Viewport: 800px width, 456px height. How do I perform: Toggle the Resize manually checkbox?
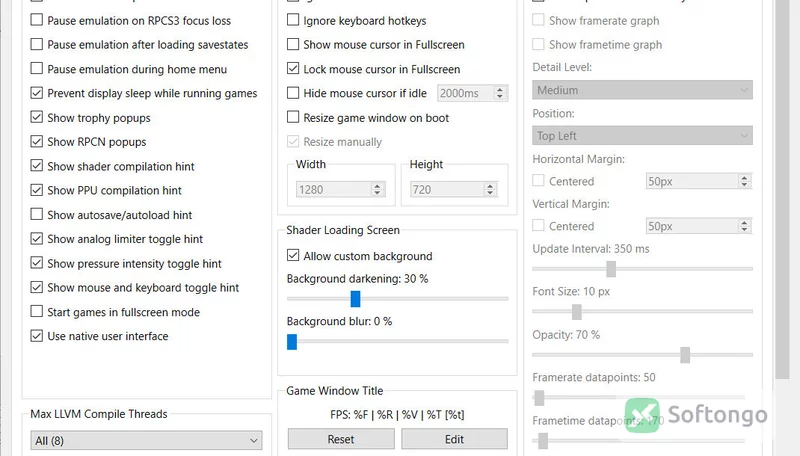point(293,141)
